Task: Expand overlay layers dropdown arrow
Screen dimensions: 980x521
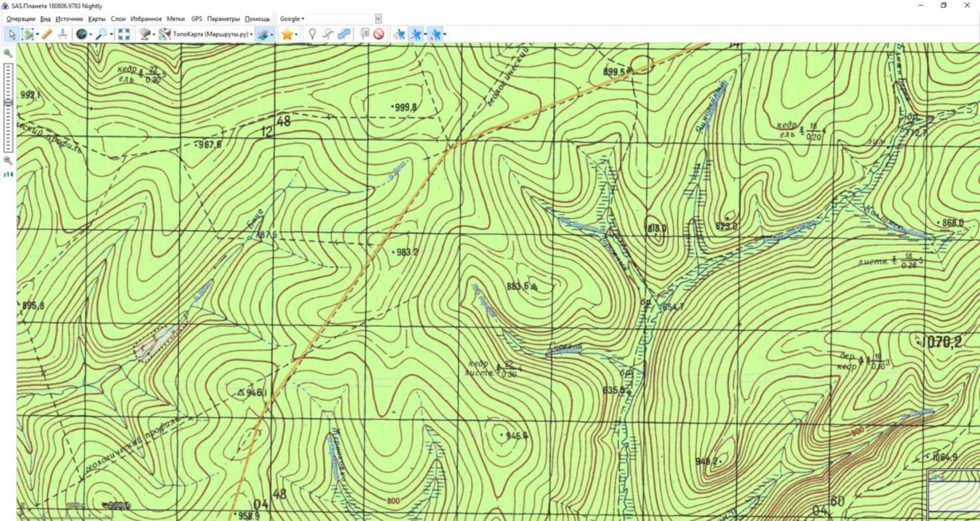Action: (272, 35)
